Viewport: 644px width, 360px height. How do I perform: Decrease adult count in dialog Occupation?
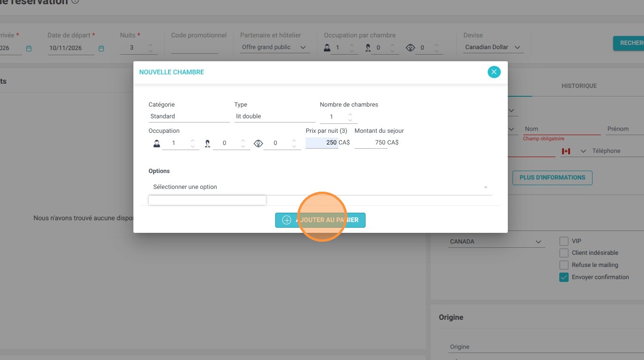192,146
